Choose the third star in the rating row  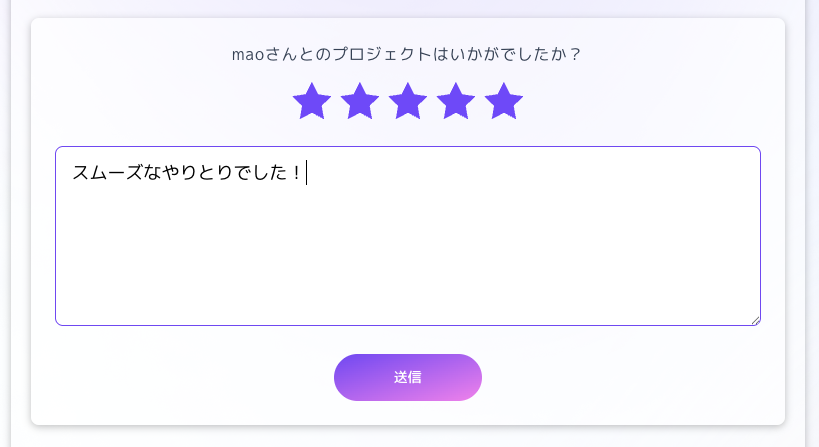[x=408, y=102]
